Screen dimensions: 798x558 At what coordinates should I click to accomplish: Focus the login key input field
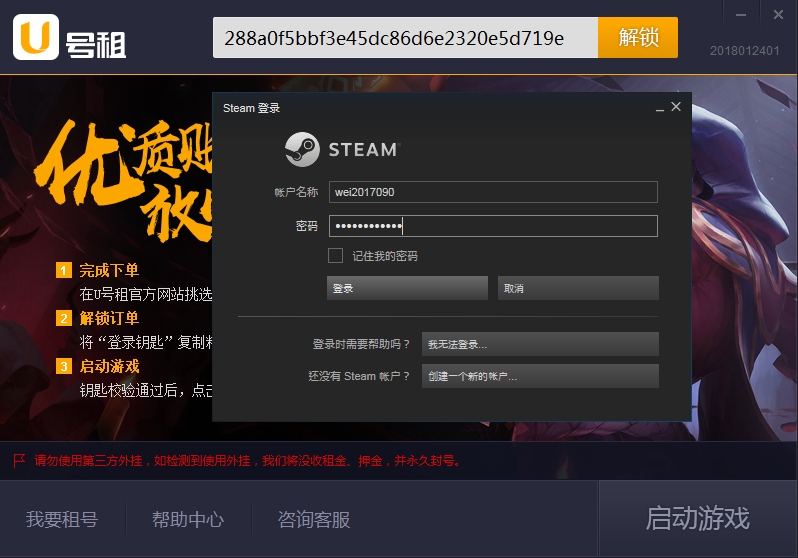point(405,38)
